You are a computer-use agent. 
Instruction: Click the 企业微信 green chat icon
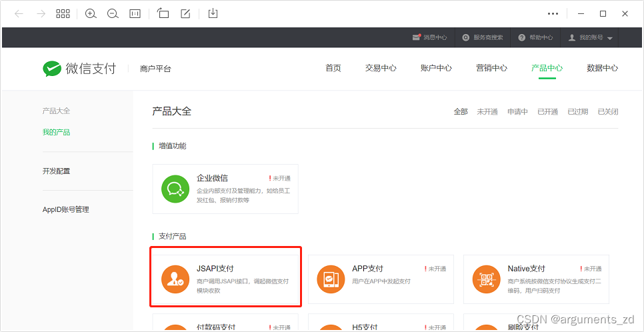(175, 189)
